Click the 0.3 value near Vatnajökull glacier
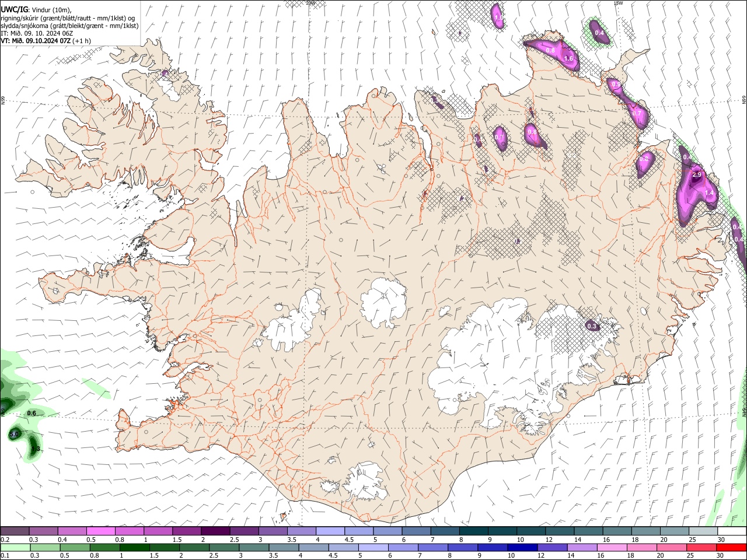Screen dimensions: 747x560 (x=592, y=326)
